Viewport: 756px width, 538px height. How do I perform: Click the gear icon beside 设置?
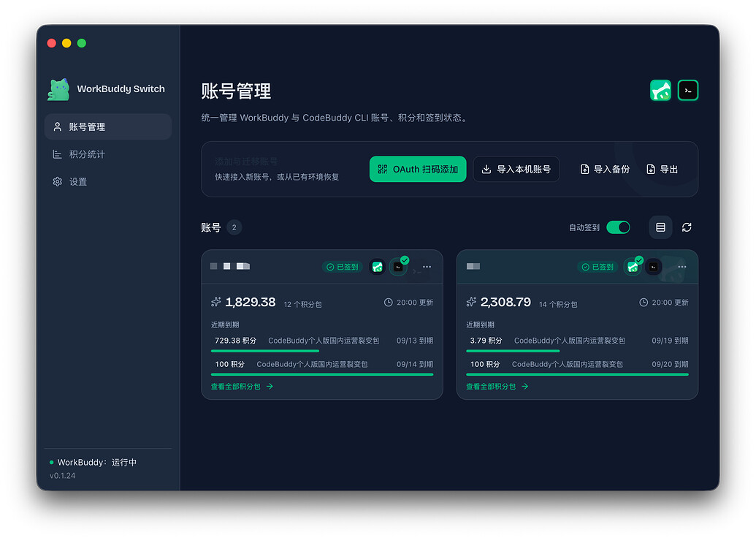click(x=58, y=182)
